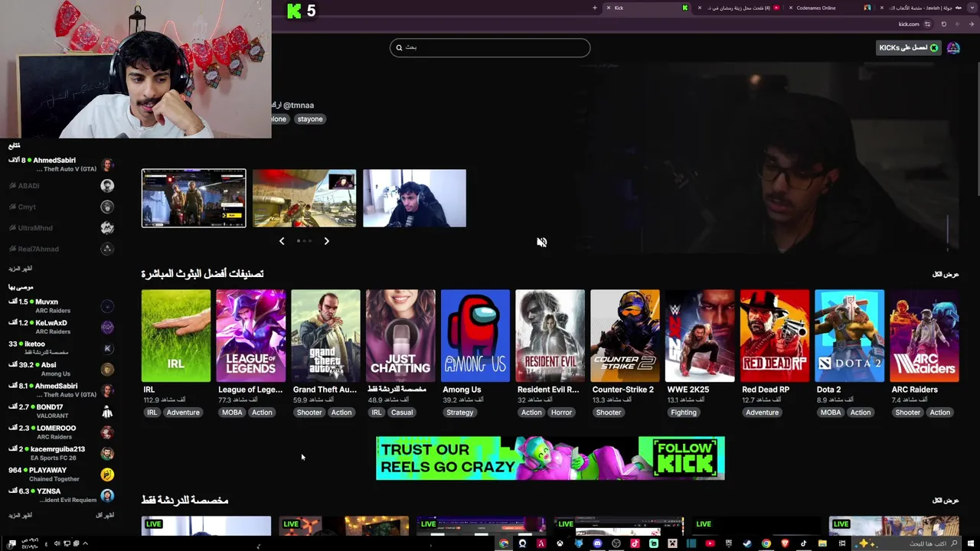Select the third featured webcam stream thumbnail

pyautogui.click(x=414, y=198)
